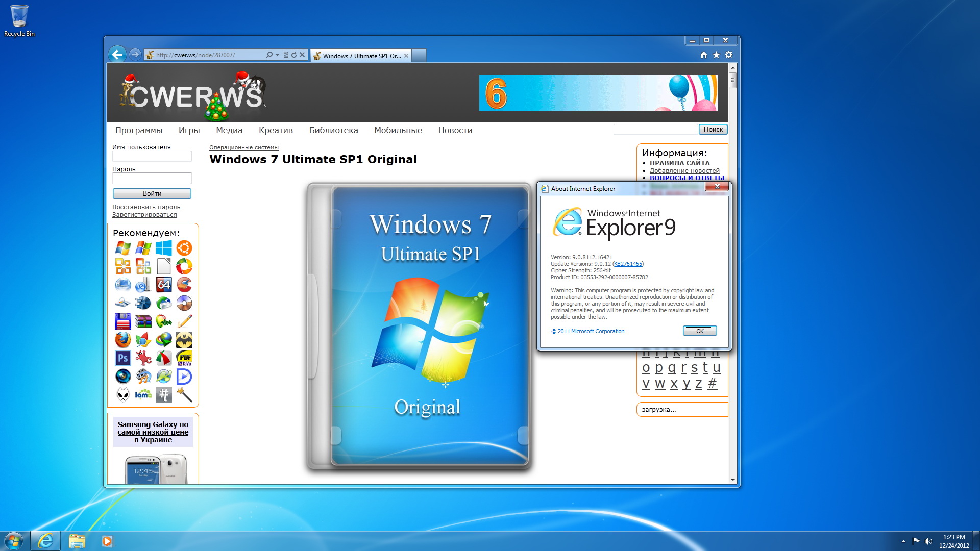This screenshot has width=980, height=551.
Task: Open the Программы menu item
Action: coord(138,130)
